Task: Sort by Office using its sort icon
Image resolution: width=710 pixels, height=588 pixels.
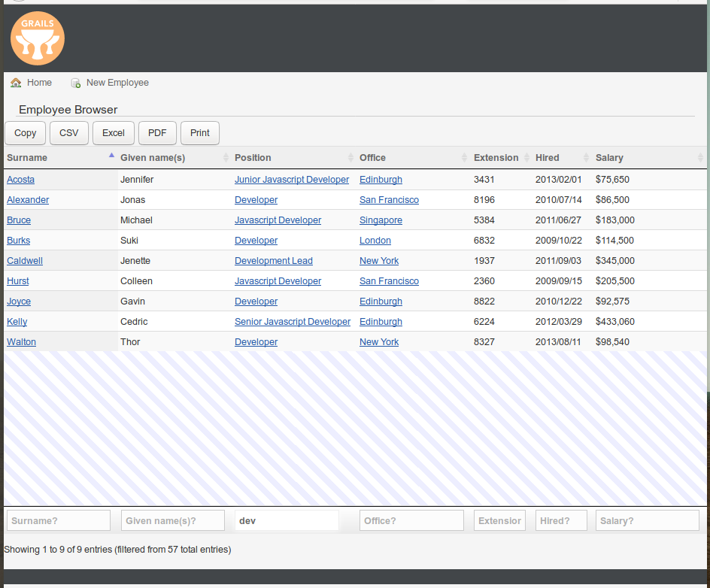Action: pos(465,158)
